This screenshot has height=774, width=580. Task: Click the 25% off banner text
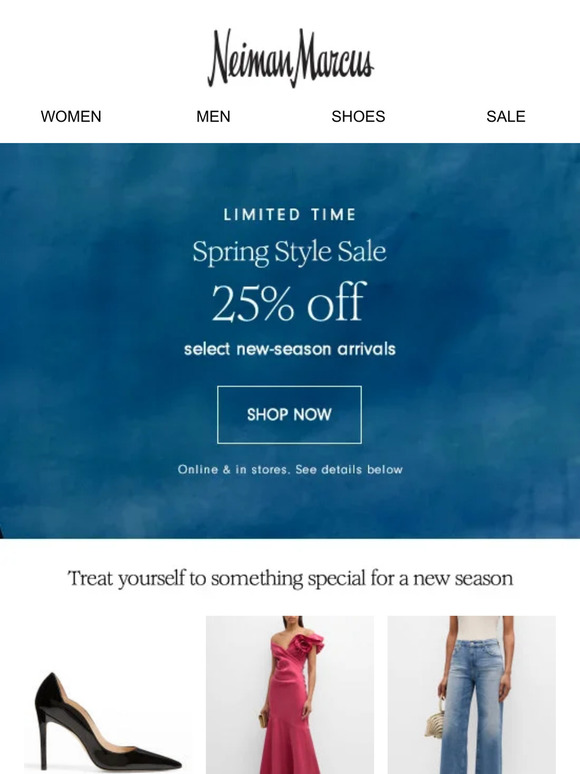(289, 303)
